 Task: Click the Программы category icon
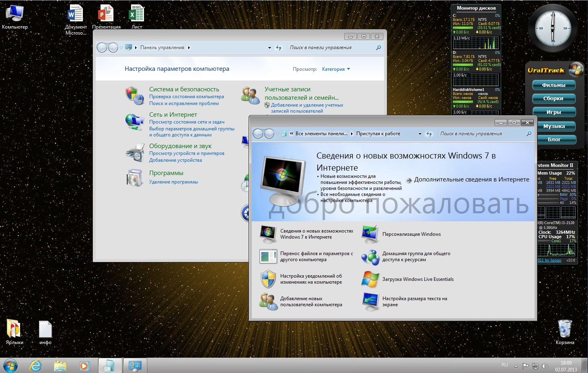[x=134, y=177]
